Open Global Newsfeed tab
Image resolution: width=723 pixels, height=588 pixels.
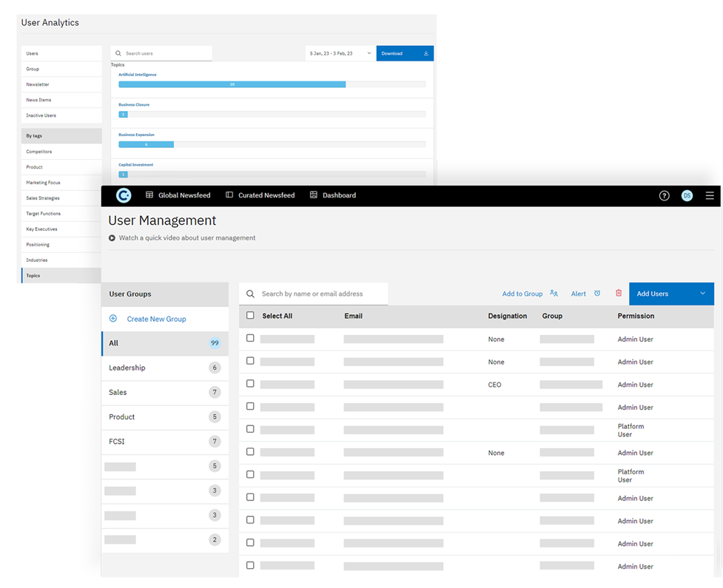coord(178,195)
